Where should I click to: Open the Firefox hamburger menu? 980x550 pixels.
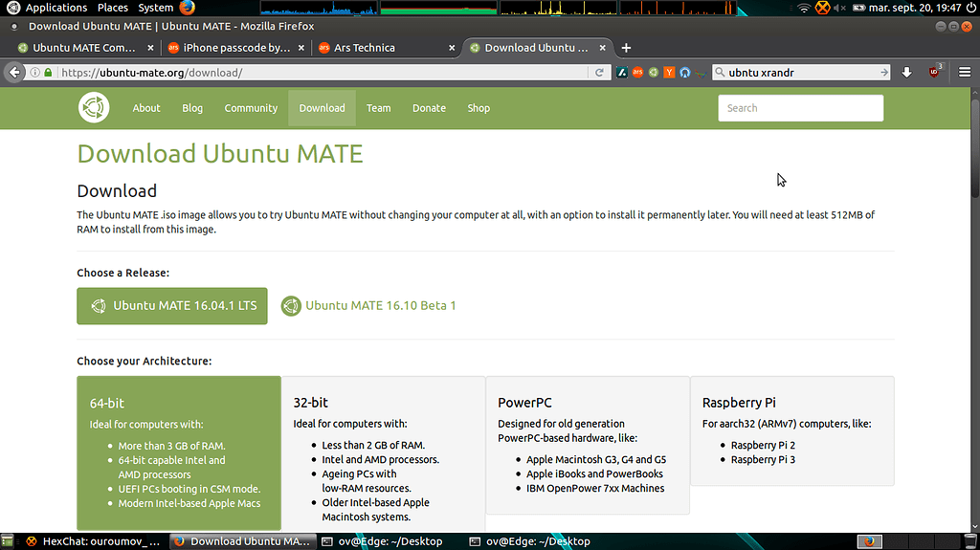[965, 73]
